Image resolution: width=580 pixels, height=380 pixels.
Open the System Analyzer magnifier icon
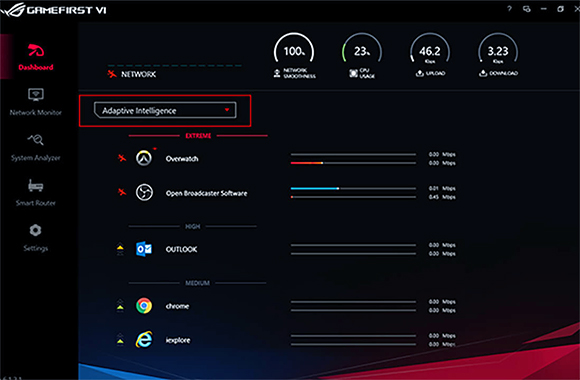tap(36, 140)
